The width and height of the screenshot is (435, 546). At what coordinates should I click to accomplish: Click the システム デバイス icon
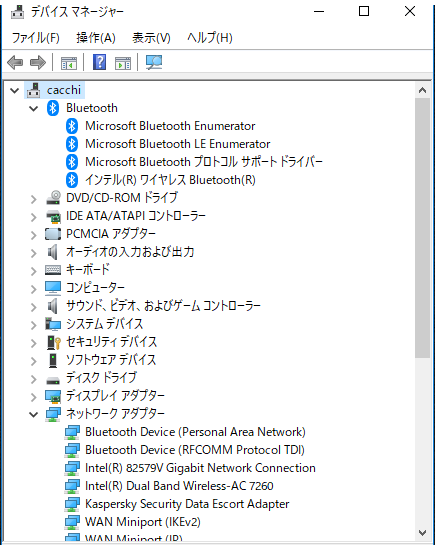(53, 324)
